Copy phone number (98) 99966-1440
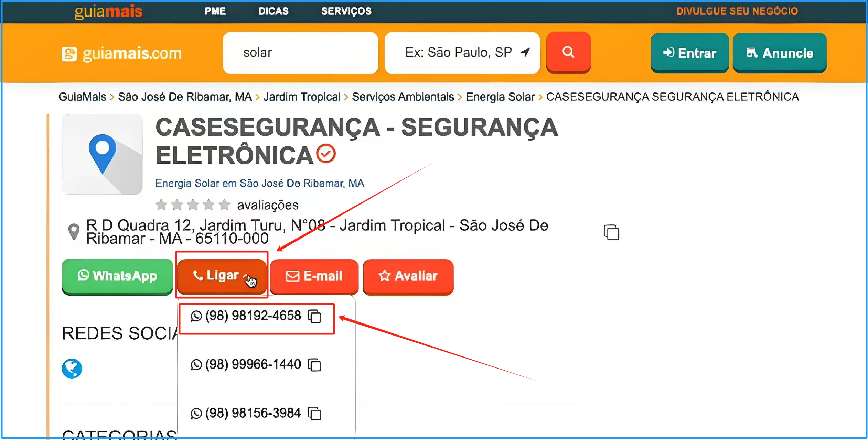The image size is (868, 440). pyautogui.click(x=314, y=365)
